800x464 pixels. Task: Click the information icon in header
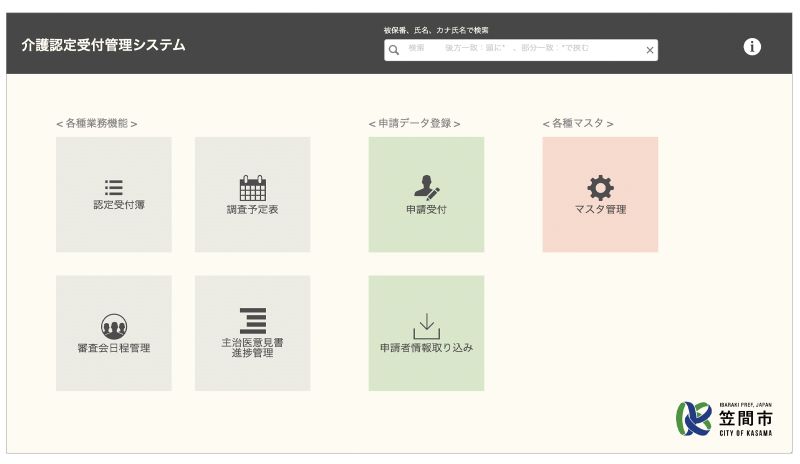pos(752,47)
